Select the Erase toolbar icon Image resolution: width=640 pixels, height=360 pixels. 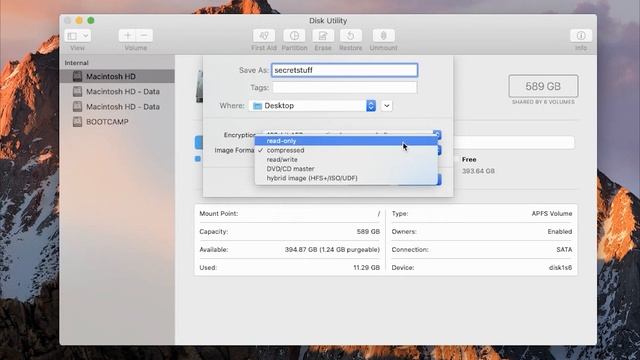[323, 36]
